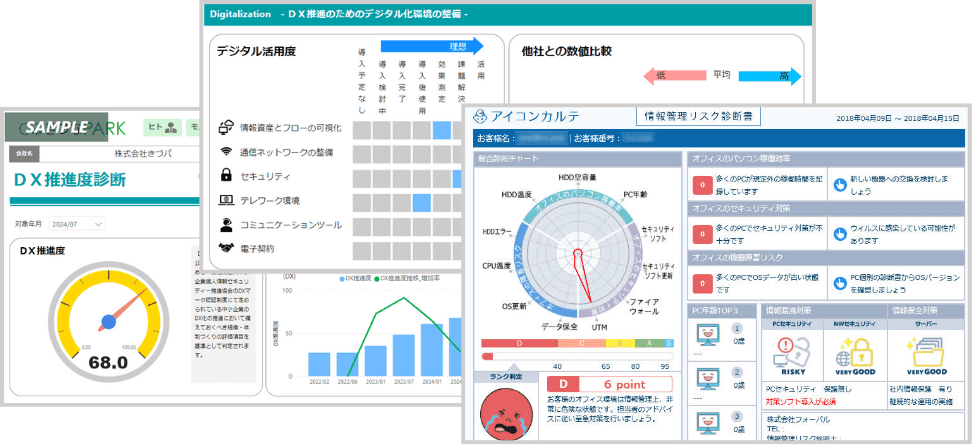Click the DX推進度 blue legend marker
Screen dimensions: 972x445
(342, 279)
